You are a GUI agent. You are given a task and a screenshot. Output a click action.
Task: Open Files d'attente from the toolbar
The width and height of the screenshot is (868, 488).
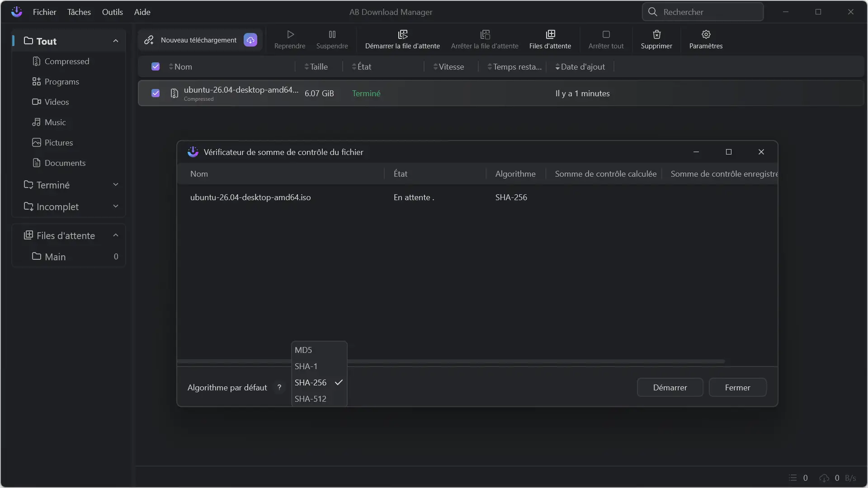point(550,40)
